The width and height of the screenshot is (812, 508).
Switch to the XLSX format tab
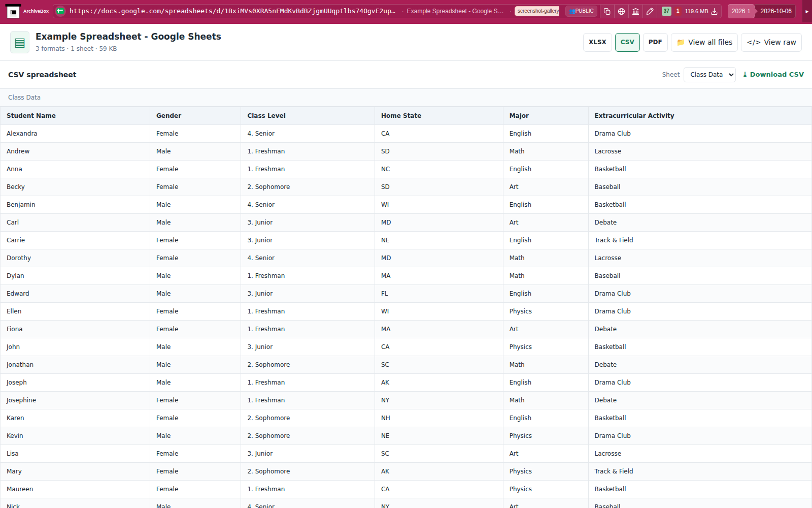pos(597,42)
